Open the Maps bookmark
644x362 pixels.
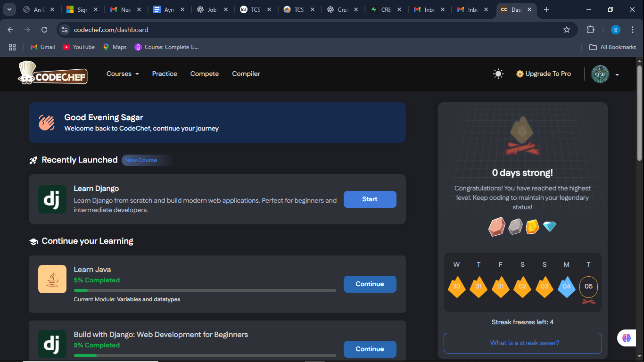pos(115,47)
